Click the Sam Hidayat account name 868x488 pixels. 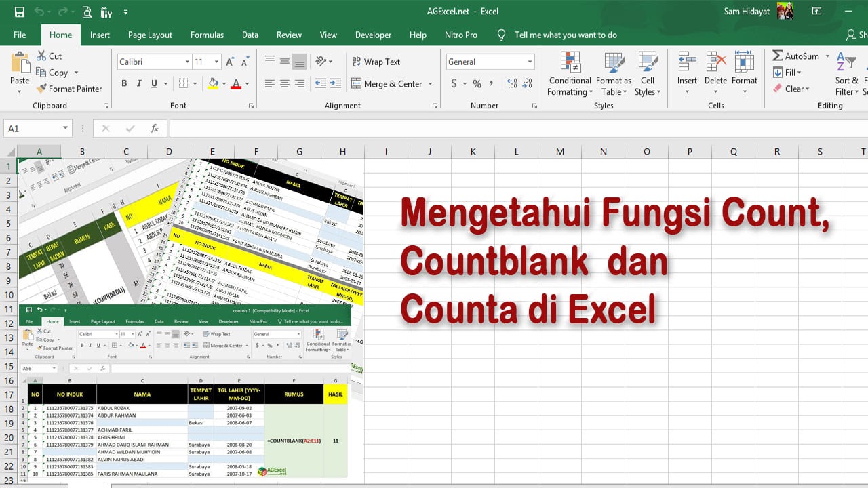pyautogui.click(x=747, y=12)
